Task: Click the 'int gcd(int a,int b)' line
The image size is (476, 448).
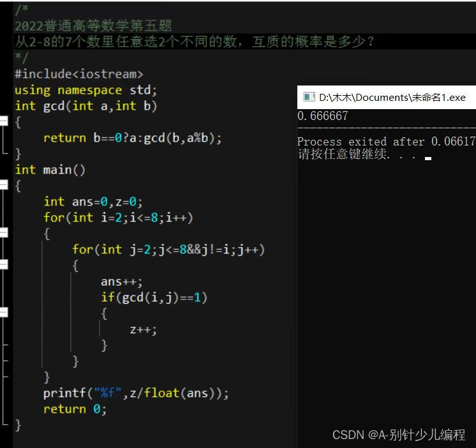Action: click(x=86, y=106)
